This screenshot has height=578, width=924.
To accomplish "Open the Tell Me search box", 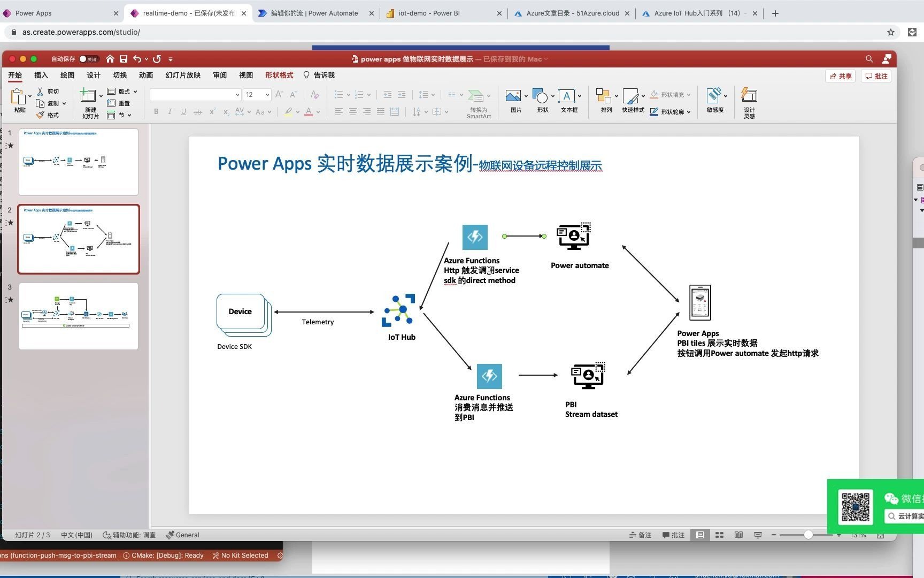I will click(319, 75).
